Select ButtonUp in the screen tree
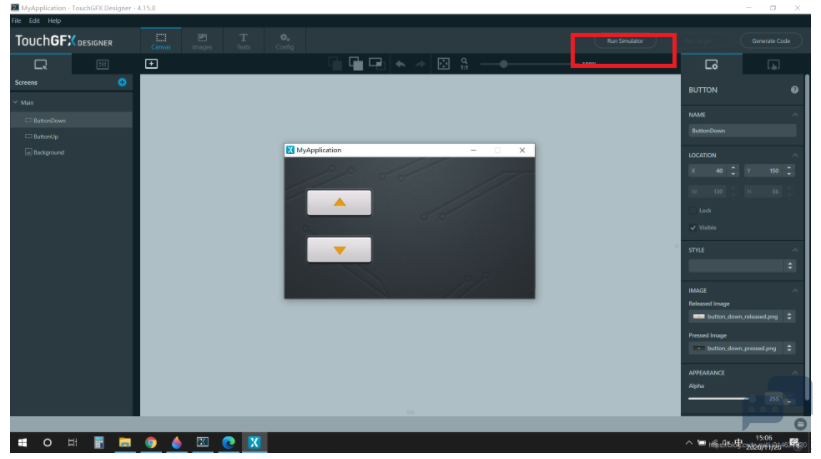 (x=71, y=137)
